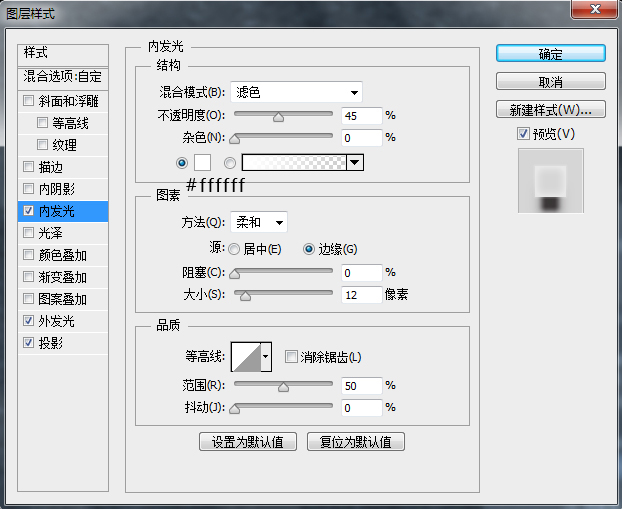Click the white glow color swatch
Image resolution: width=622 pixels, height=509 pixels.
202,163
